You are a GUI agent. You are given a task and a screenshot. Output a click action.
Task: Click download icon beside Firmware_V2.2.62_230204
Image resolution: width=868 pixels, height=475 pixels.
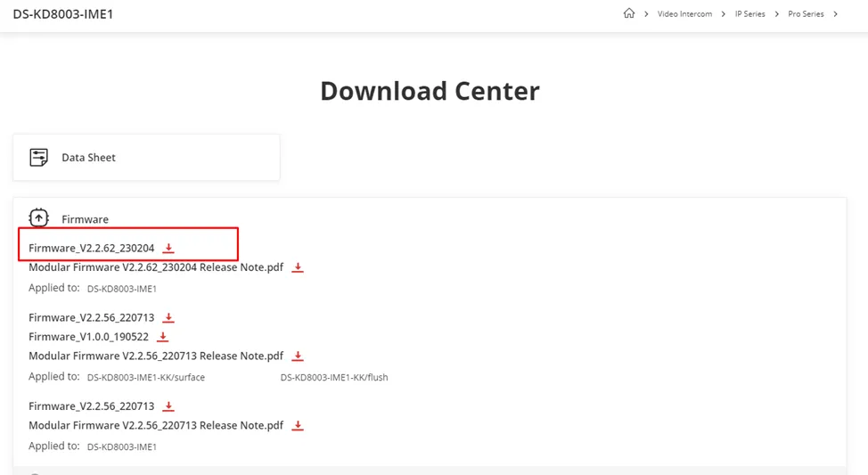pyautogui.click(x=168, y=248)
